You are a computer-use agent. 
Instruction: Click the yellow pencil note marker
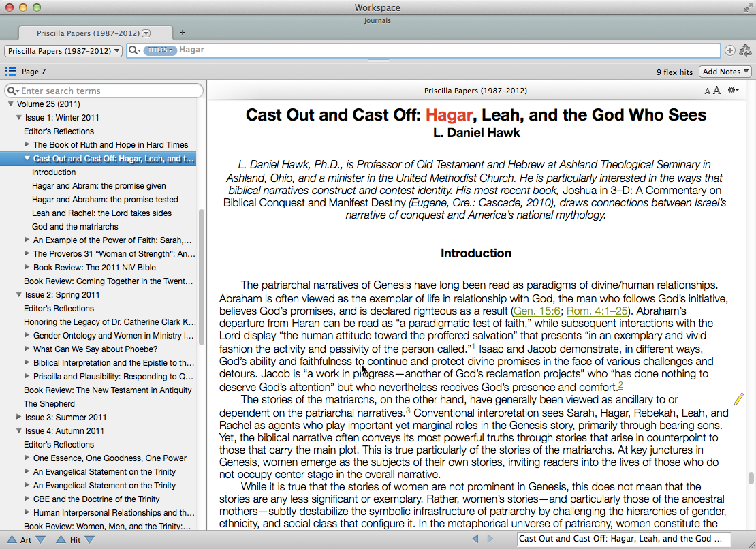(739, 399)
